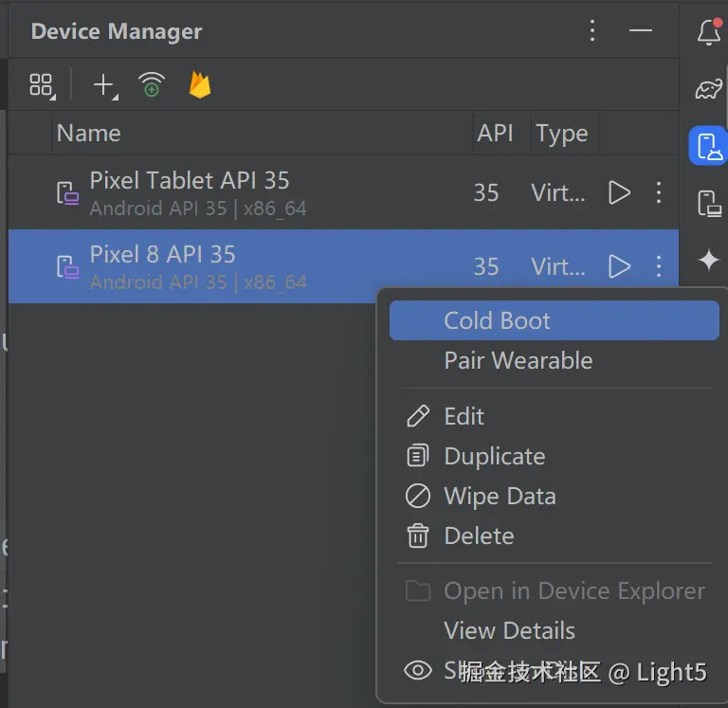Viewport: 728px width, 708px height.
Task: Open the Gemini sparkle icon
Action: [x=708, y=260]
